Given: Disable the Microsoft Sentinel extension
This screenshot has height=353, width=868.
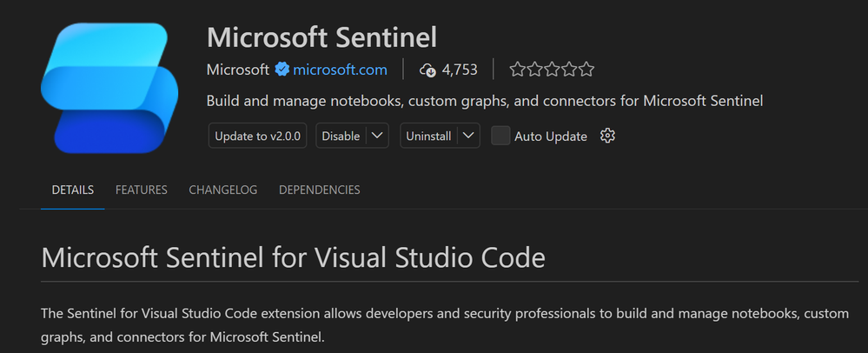Looking at the screenshot, I should [341, 136].
